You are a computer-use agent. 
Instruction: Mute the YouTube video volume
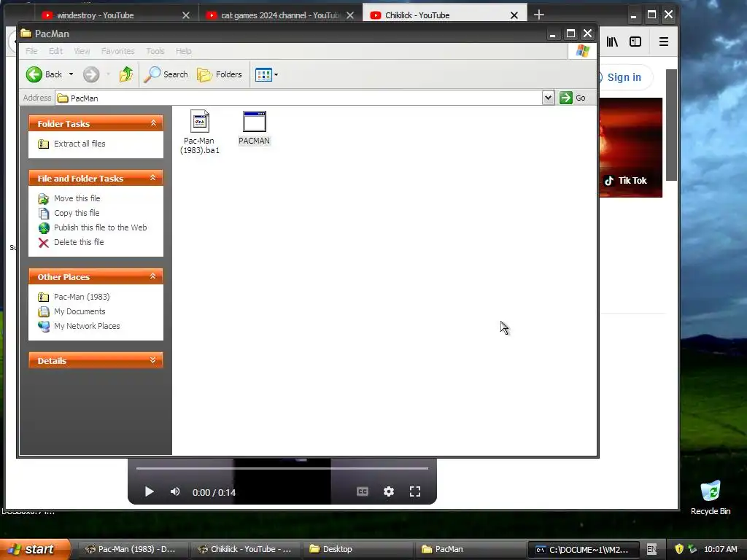(175, 492)
